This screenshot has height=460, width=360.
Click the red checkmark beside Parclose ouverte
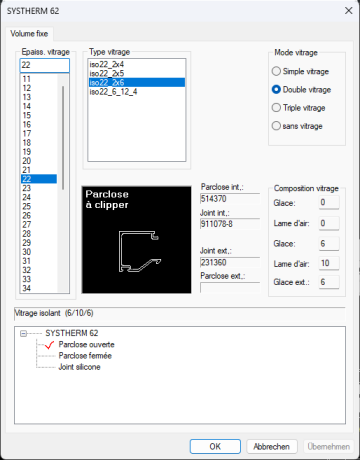49,345
